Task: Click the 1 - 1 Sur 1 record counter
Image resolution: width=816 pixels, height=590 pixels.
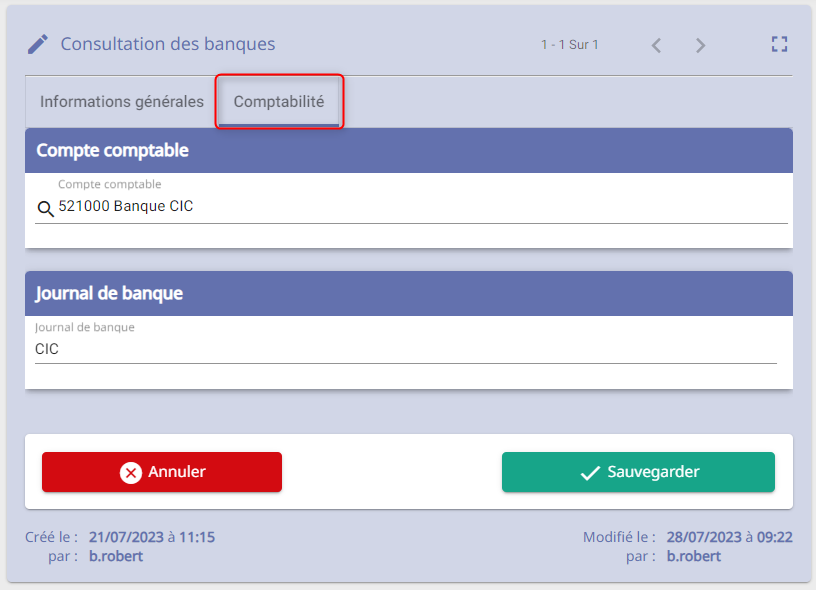Action: pos(570,45)
